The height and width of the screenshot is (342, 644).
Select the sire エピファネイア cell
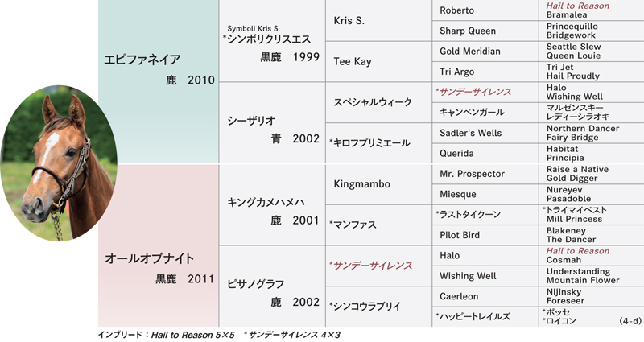point(158,82)
